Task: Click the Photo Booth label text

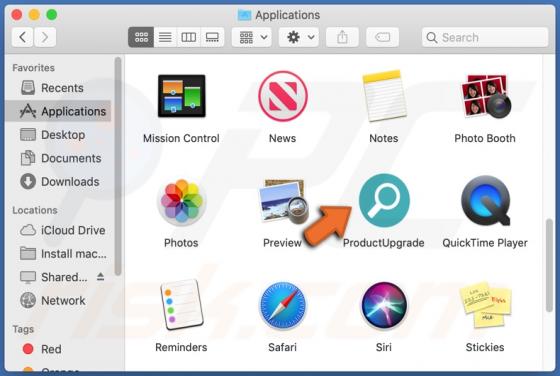Action: click(485, 138)
